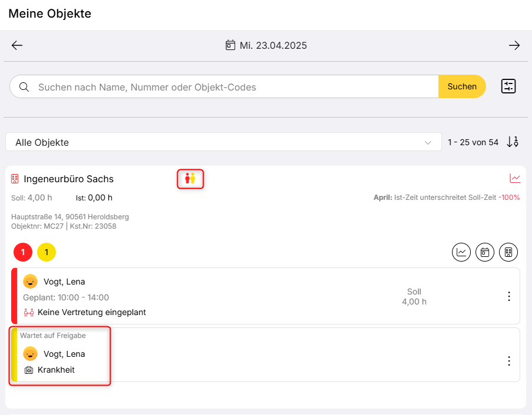The width and height of the screenshot is (532, 415).
Task: Open date picker Mi. 23.04.2025
Action: [x=267, y=45]
